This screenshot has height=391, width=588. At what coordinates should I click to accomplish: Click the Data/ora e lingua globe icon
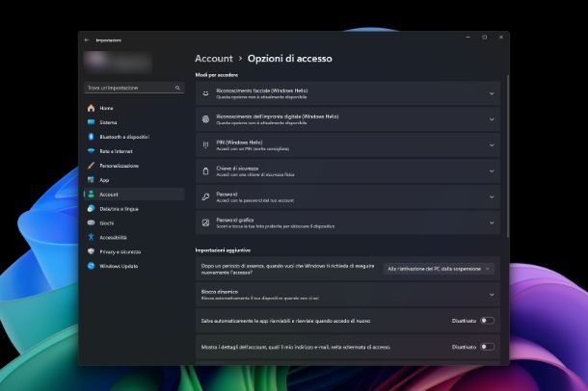click(91, 209)
